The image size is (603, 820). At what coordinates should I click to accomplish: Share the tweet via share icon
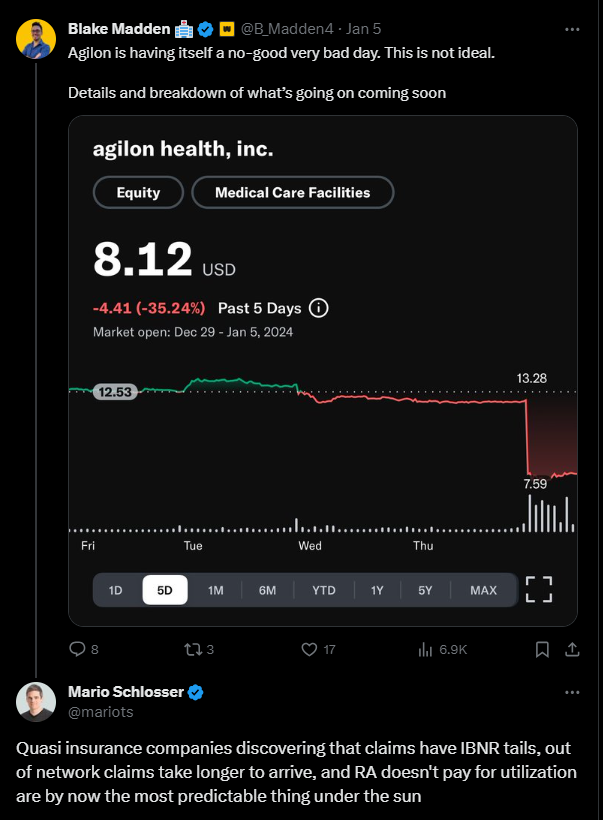[572, 649]
